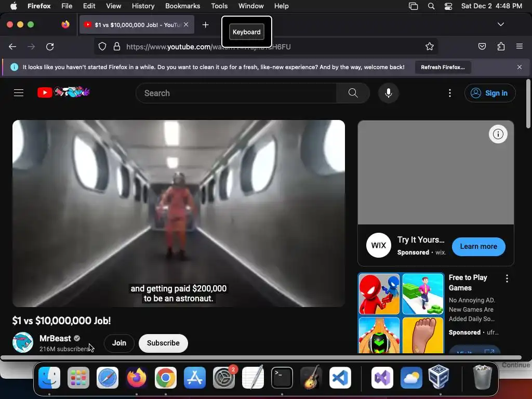
Task: Go to YouTube home via logo
Action: click(63, 92)
